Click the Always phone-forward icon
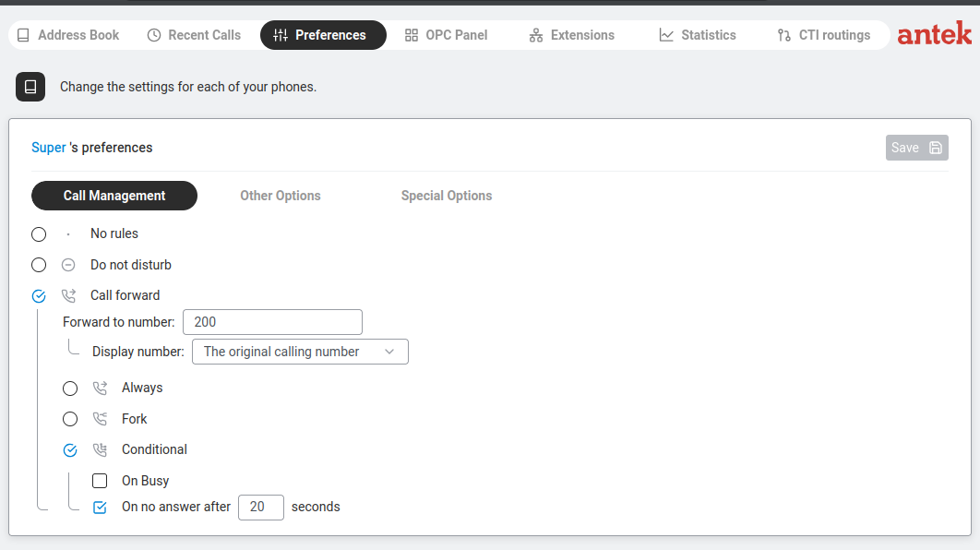 [x=100, y=389]
